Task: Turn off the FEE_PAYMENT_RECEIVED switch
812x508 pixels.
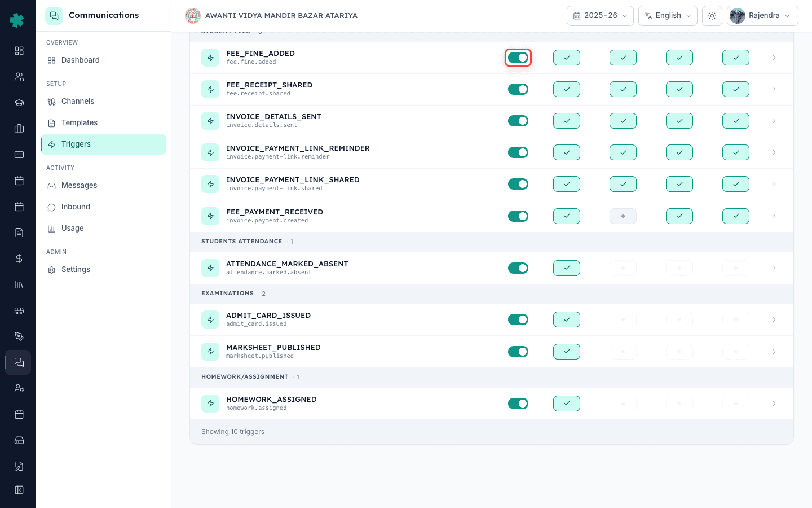Action: 518,216
